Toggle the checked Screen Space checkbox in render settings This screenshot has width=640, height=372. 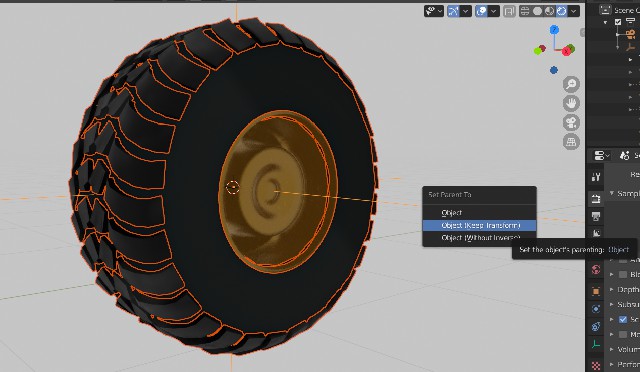pos(623,319)
